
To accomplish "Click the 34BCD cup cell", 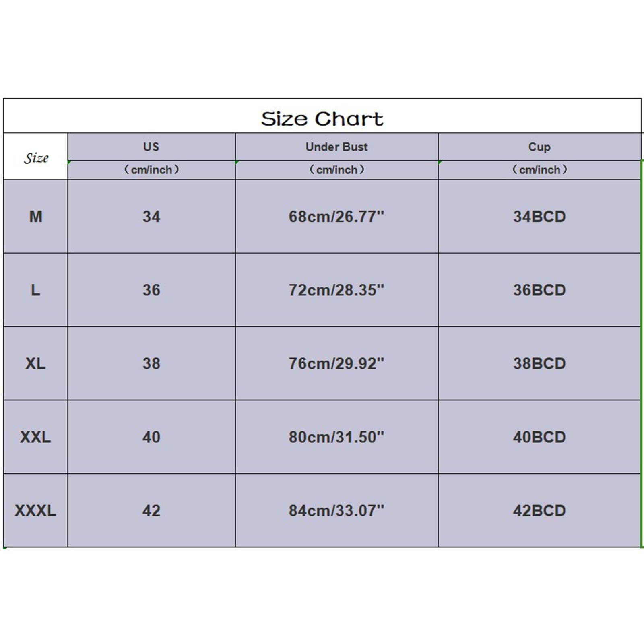I will (539, 217).
